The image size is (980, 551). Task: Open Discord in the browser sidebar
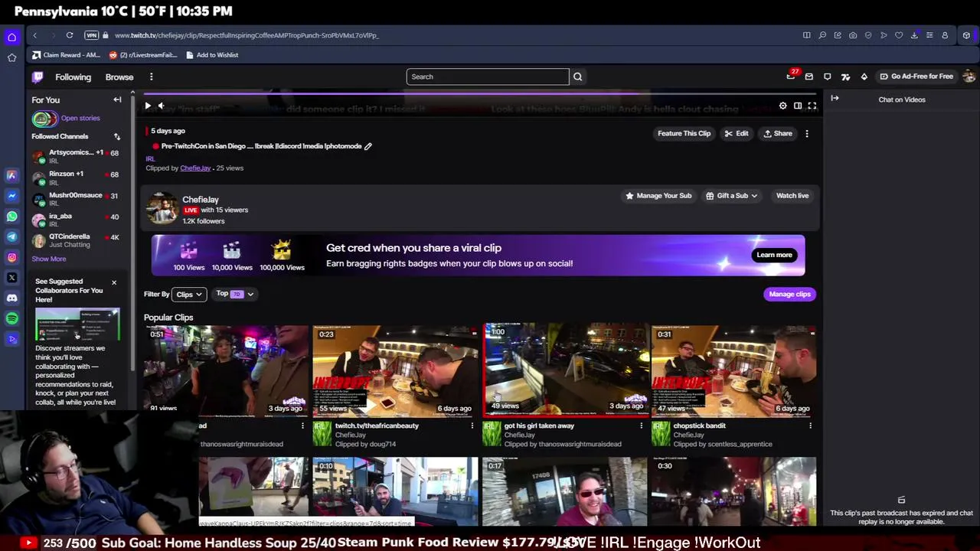[11, 298]
